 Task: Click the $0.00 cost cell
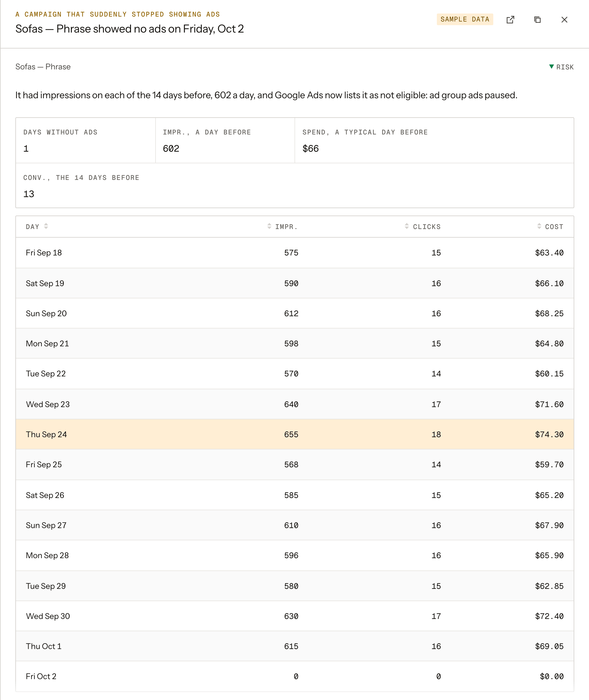552,676
